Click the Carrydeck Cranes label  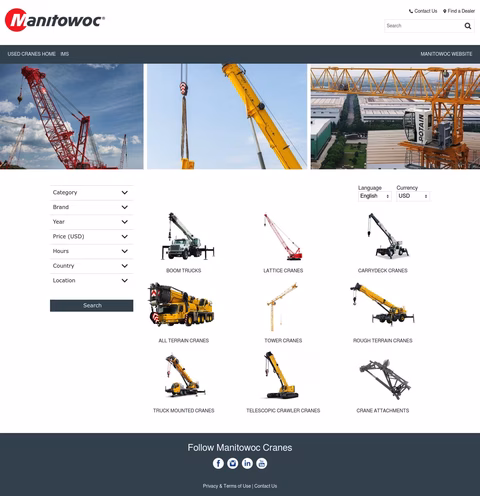tap(383, 271)
